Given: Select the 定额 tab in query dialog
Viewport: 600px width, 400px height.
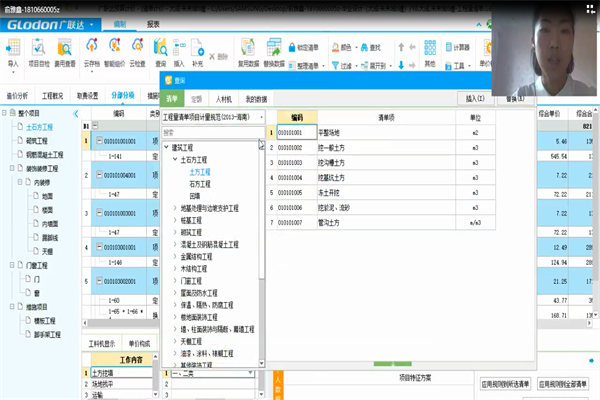Looking at the screenshot, I should click(x=197, y=99).
